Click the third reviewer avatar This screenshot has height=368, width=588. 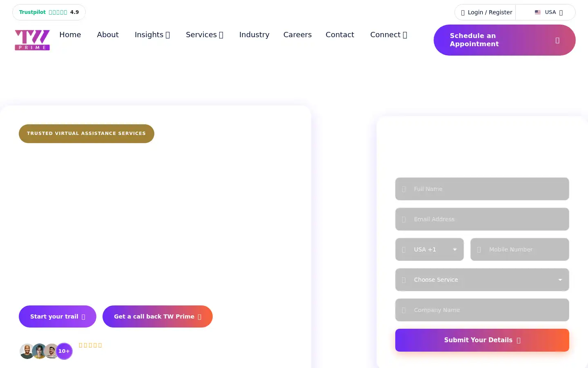(51, 351)
